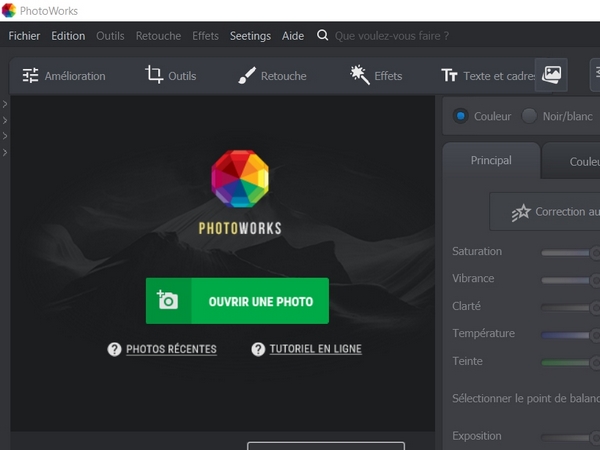Click the PhotoWorks logo in title bar

[x=9, y=10]
